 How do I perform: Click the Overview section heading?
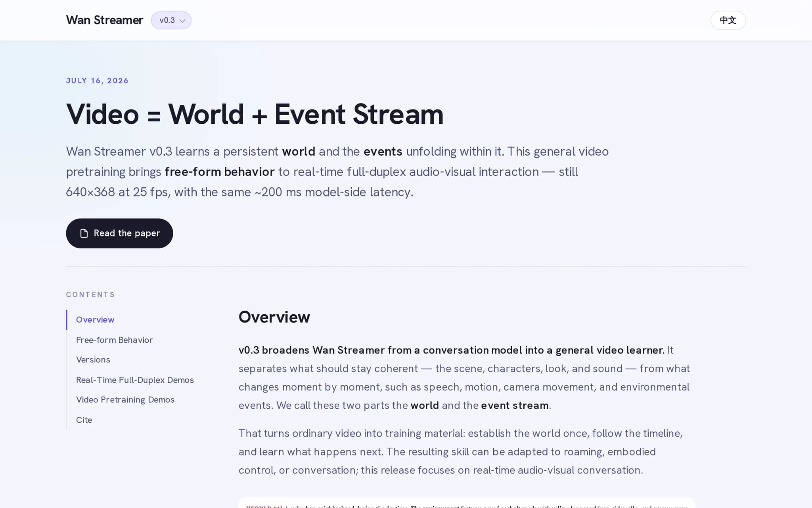tap(274, 317)
